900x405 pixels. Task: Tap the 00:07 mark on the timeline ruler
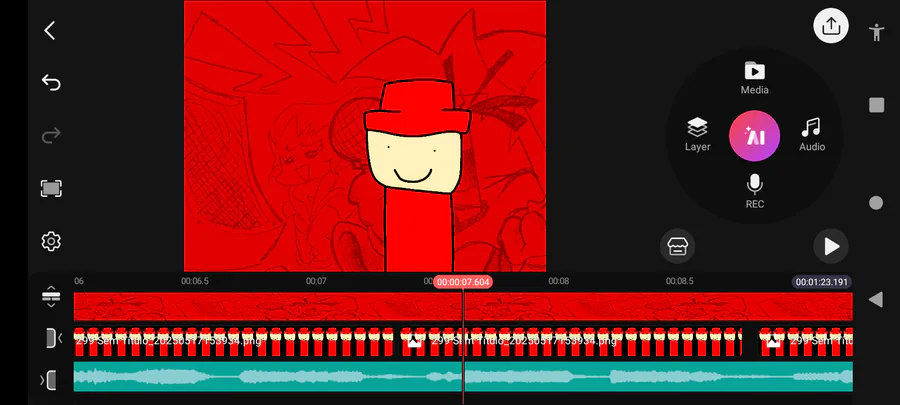point(316,281)
